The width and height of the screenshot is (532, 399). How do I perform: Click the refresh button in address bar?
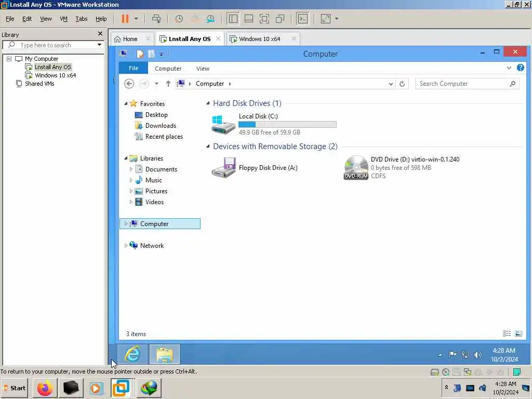click(x=402, y=84)
